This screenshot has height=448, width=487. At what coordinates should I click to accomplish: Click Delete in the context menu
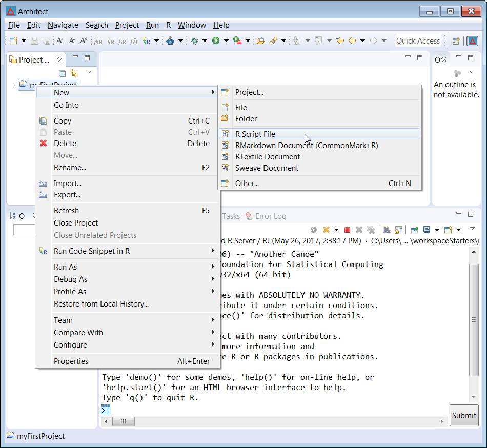[128, 144]
